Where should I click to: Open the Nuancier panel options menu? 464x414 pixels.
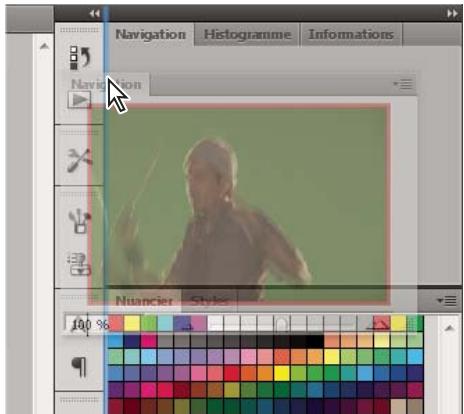(447, 301)
